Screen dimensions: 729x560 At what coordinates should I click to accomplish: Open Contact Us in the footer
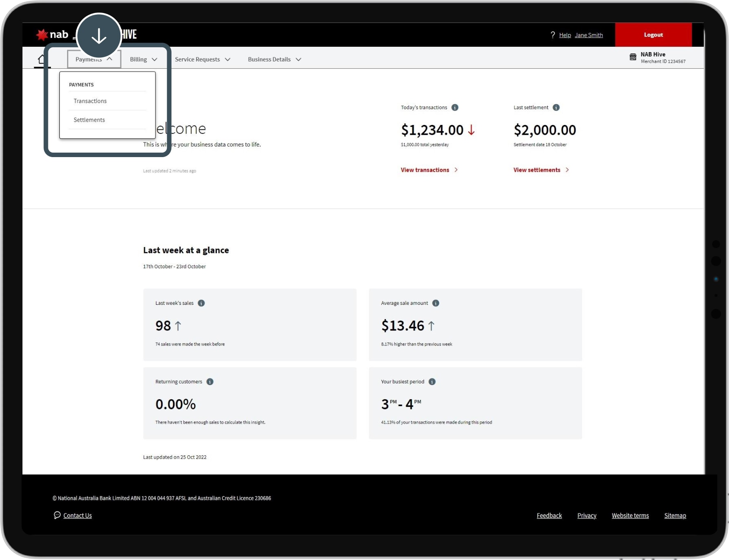[x=77, y=516]
